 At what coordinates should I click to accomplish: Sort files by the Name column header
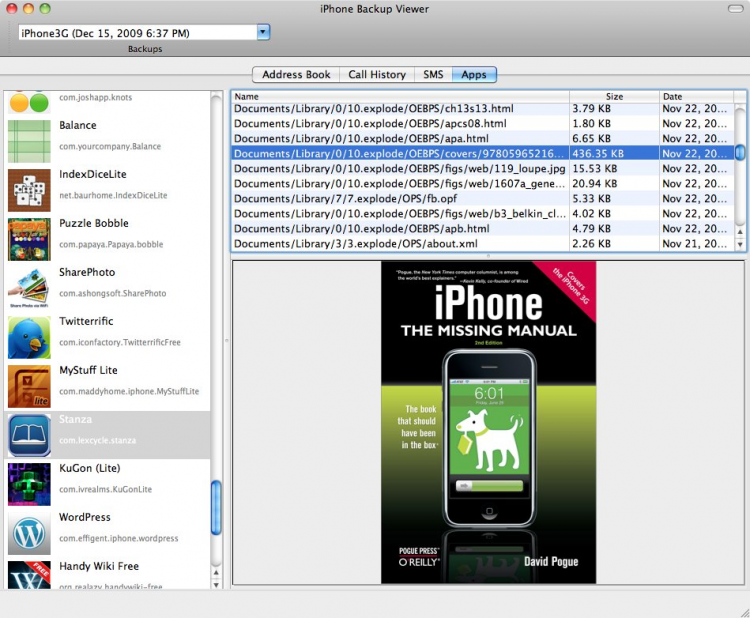[400, 96]
